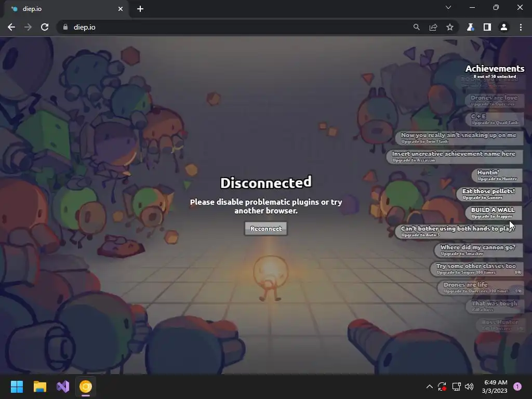532x399 pixels.
Task: Toggle the browser side panel
Action: click(x=487, y=27)
